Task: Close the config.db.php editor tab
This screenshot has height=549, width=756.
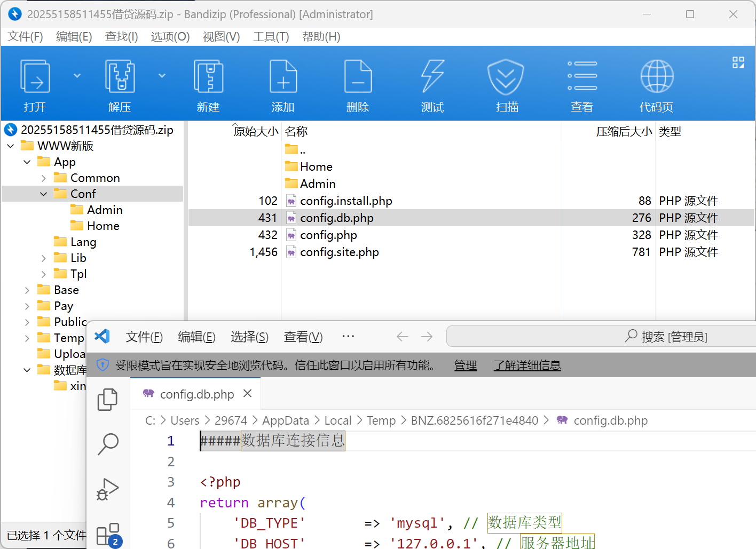Action: [247, 394]
